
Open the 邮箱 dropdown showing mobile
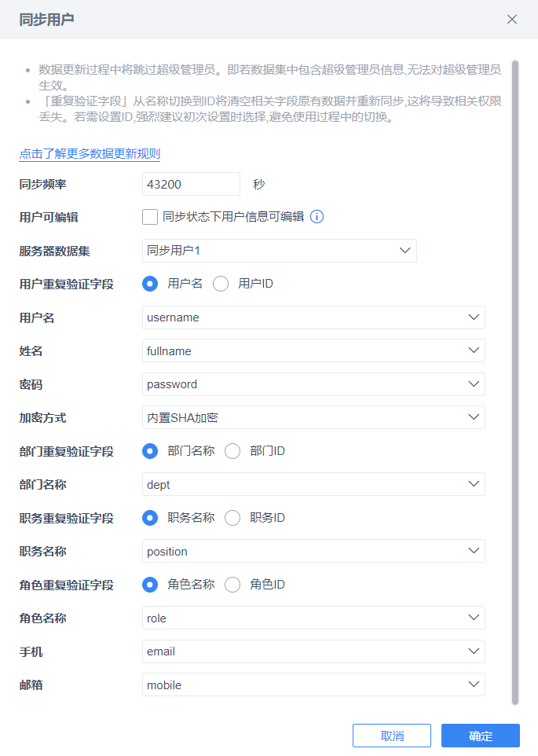tap(313, 684)
